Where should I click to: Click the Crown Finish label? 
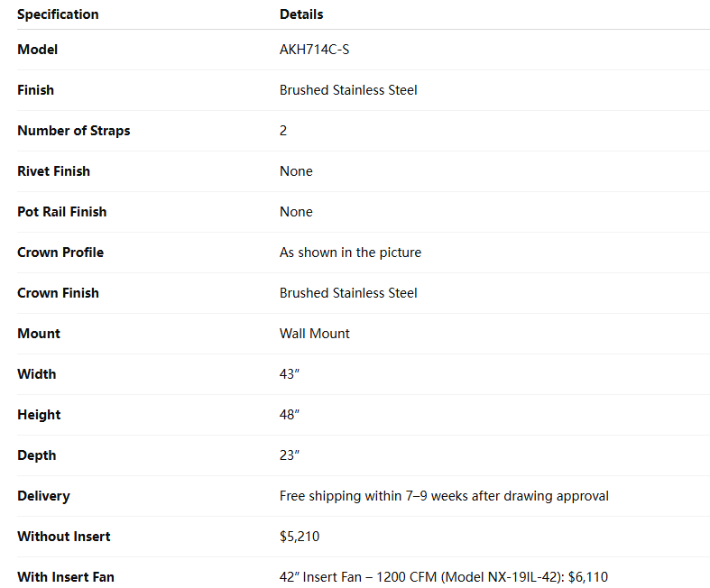[58, 293]
